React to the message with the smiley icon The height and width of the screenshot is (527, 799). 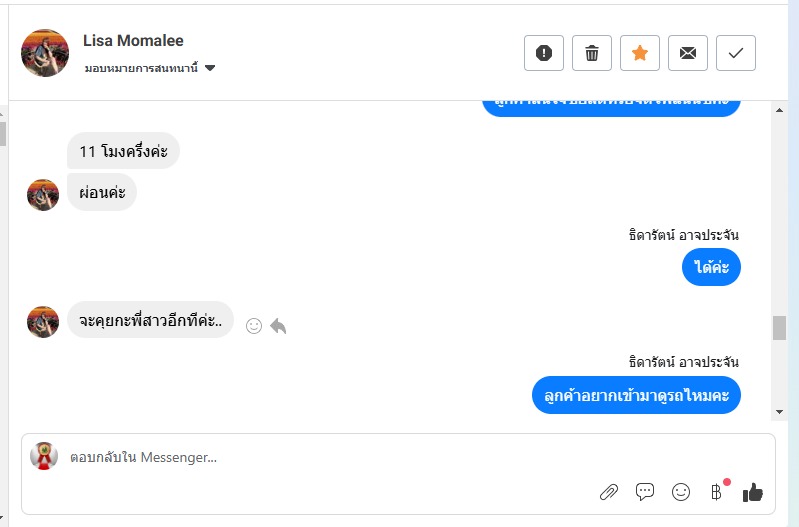click(254, 326)
